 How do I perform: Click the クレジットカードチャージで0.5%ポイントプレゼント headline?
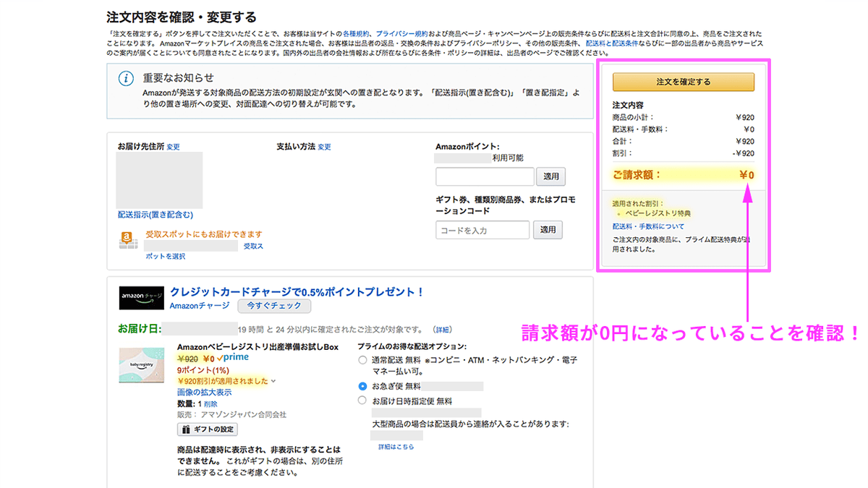tap(297, 291)
